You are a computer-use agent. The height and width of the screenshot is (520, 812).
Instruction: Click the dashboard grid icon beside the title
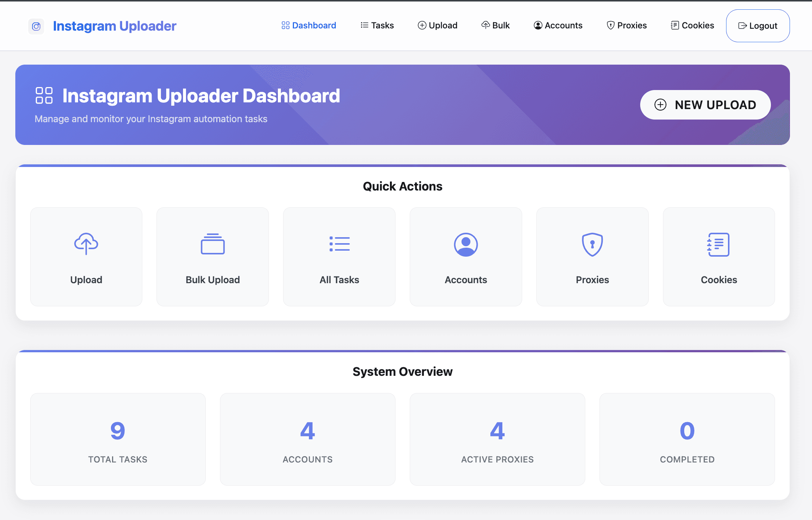click(45, 96)
